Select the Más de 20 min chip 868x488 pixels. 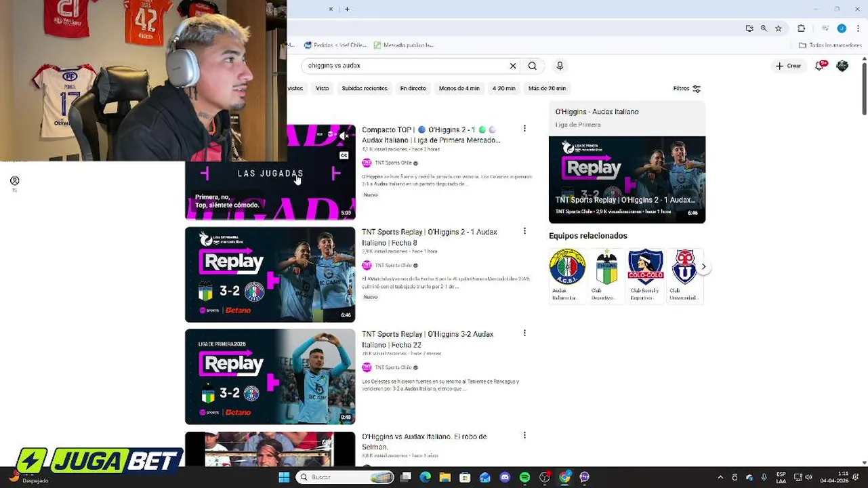[547, 88]
